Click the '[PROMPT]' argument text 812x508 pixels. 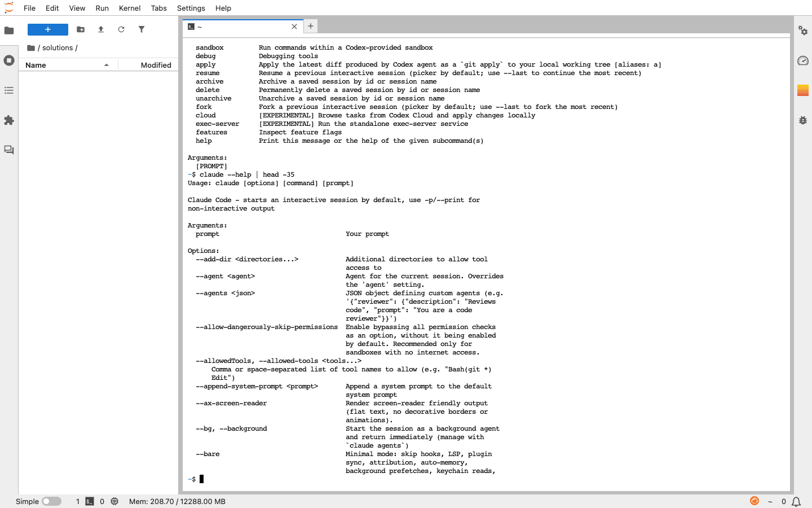pyautogui.click(x=211, y=167)
